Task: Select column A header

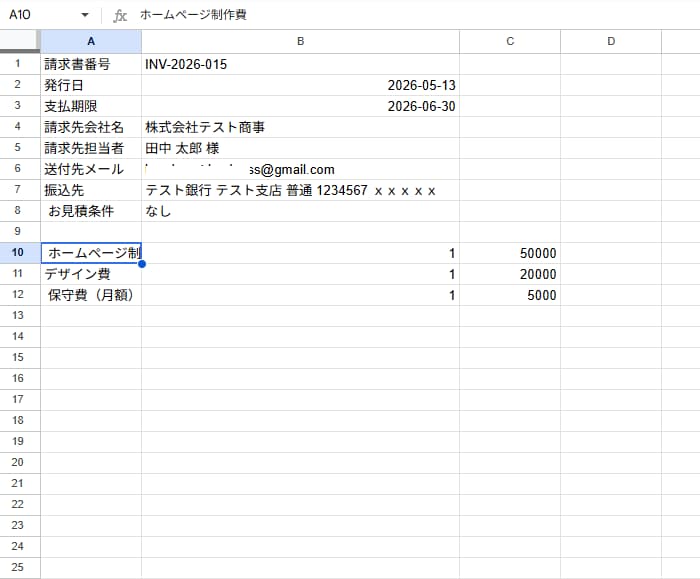Action: click(91, 42)
